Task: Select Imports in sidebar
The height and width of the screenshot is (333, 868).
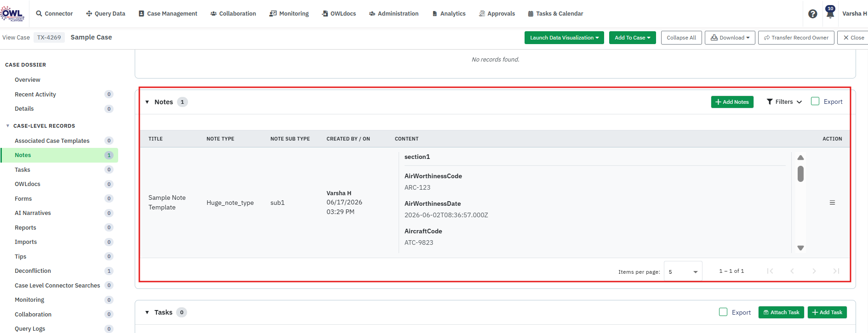Action: click(x=26, y=242)
